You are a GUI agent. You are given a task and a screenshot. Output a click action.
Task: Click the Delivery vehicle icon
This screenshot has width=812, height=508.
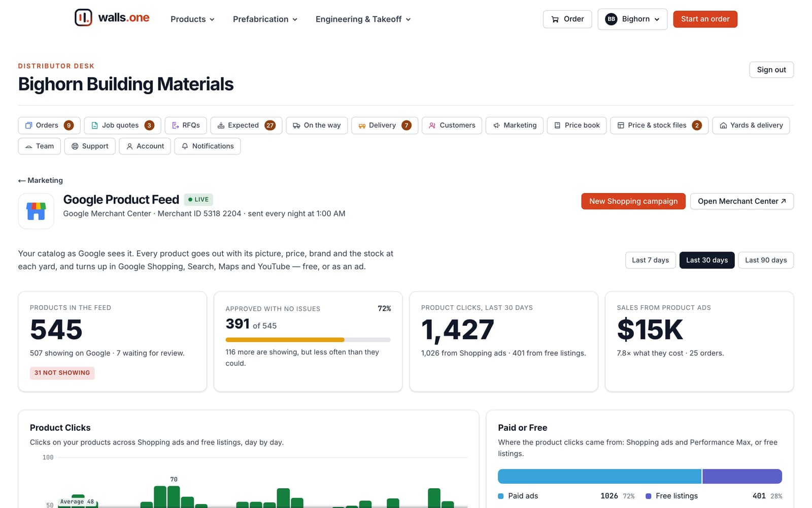pyautogui.click(x=362, y=125)
